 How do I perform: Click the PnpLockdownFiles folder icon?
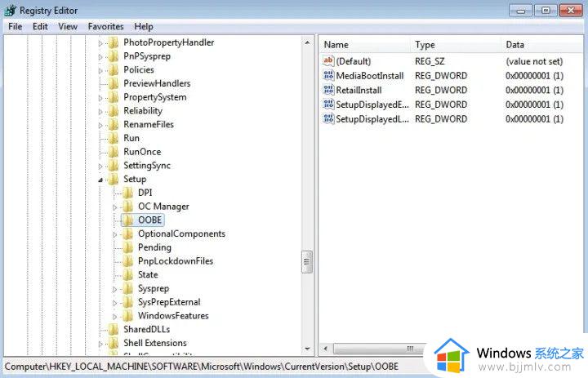tap(128, 261)
